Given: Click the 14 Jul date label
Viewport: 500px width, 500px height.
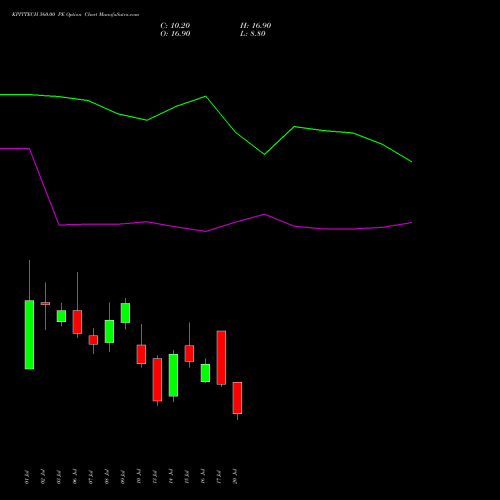Looking at the screenshot, I should 171,477.
